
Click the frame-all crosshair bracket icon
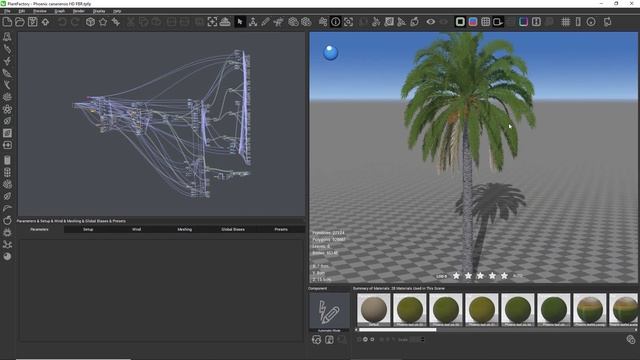[212, 22]
